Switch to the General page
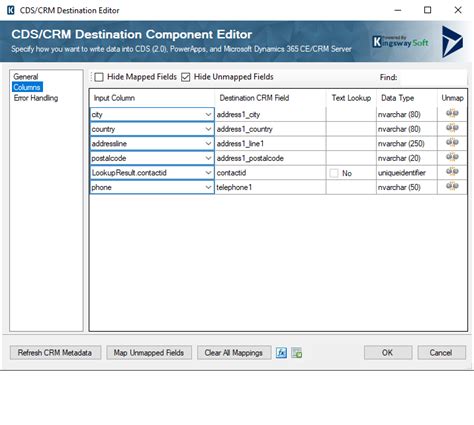 coord(26,76)
